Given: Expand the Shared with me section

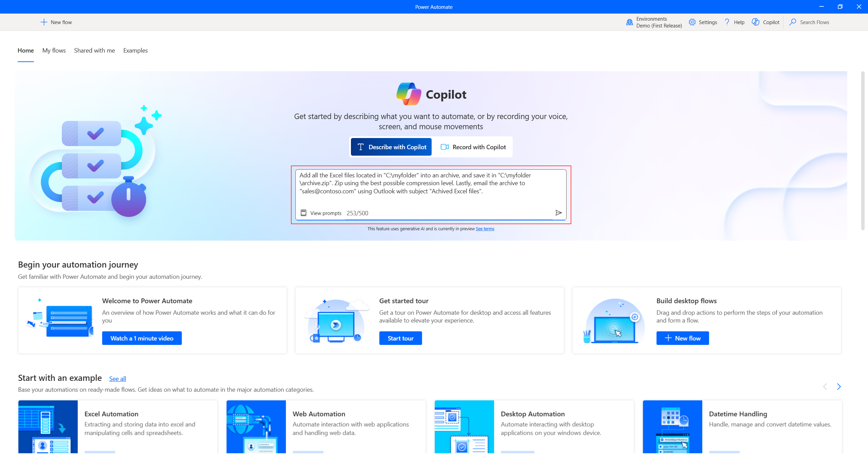Looking at the screenshot, I should (x=94, y=50).
